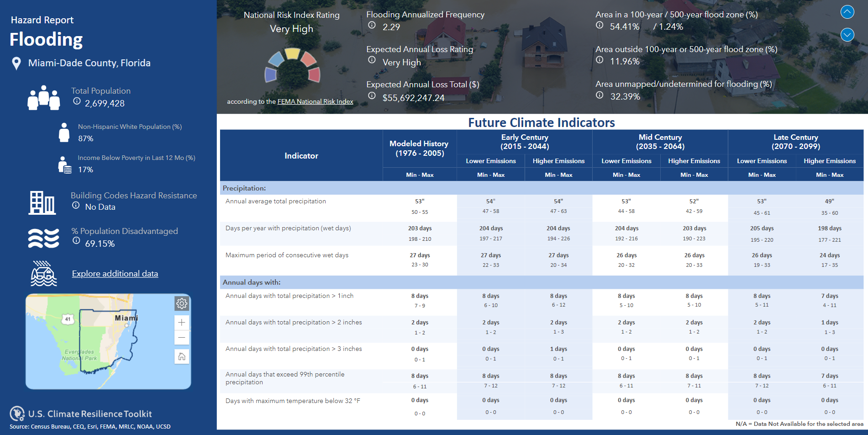Click the flooded house icon beside Explore
Viewport: 868px width, 435px height.
click(x=43, y=274)
